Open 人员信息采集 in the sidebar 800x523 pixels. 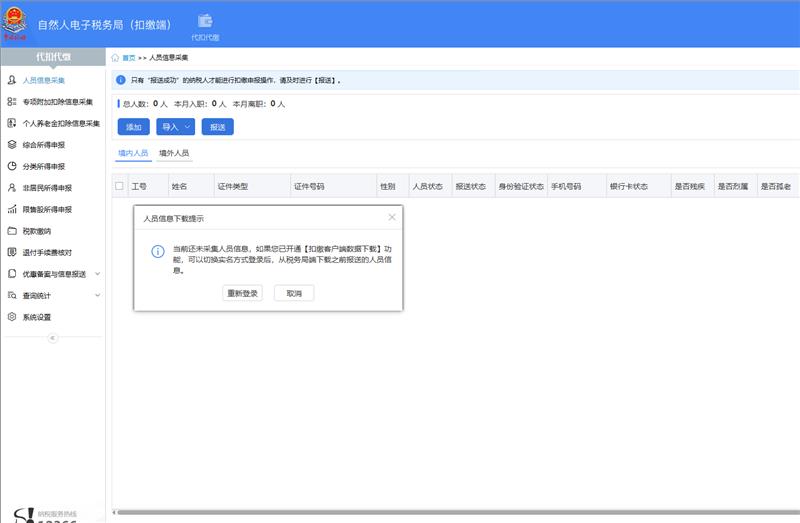43,80
